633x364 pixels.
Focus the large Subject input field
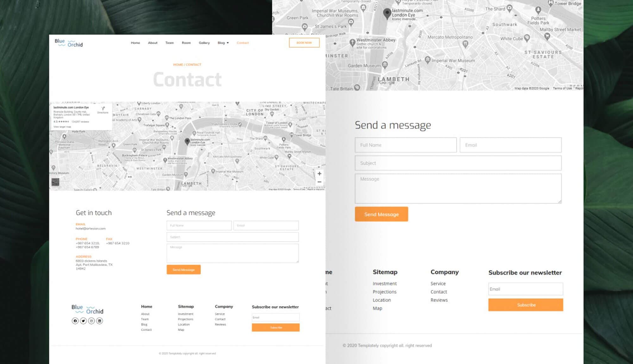[x=458, y=163]
